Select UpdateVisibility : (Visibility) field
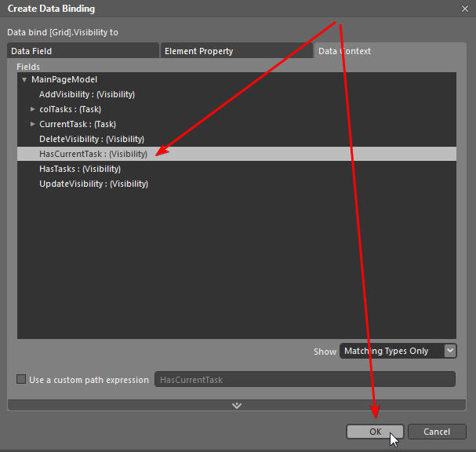Screen dimensions: 476x452 [93, 184]
